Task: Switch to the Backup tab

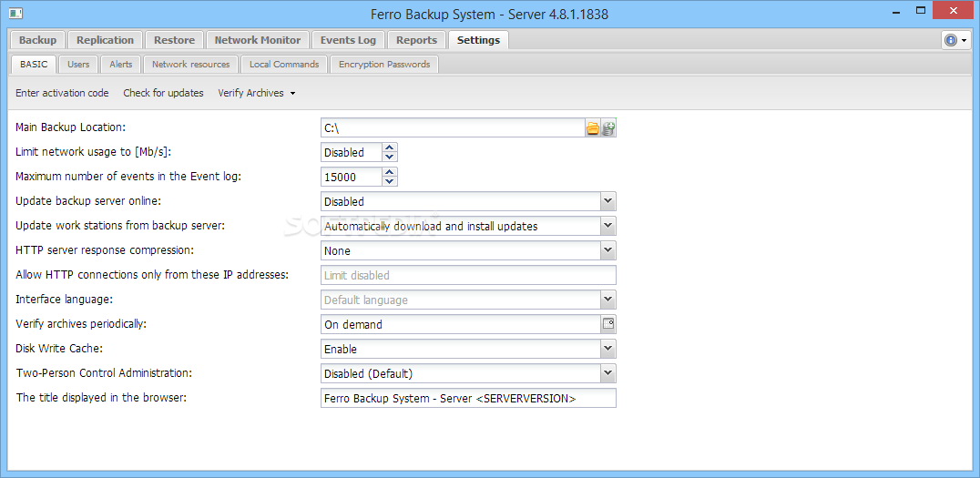Action: click(37, 40)
